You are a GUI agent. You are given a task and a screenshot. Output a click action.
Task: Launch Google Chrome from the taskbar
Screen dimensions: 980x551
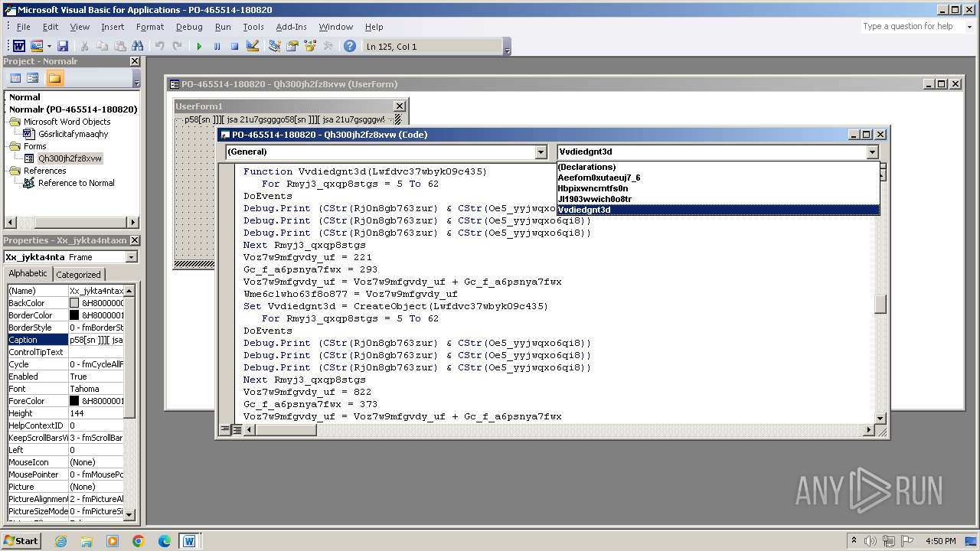tap(139, 541)
